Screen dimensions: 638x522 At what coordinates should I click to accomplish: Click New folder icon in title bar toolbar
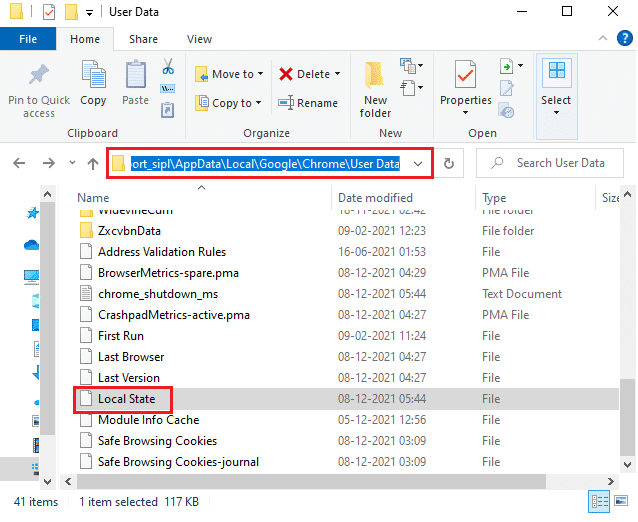71,12
